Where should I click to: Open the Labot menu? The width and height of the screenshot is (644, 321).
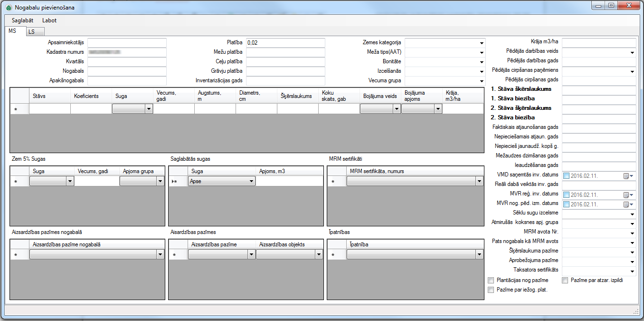[49, 20]
